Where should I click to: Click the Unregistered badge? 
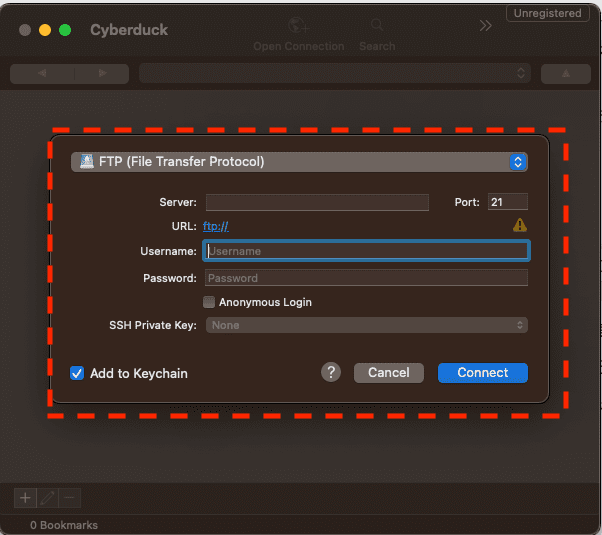point(547,13)
